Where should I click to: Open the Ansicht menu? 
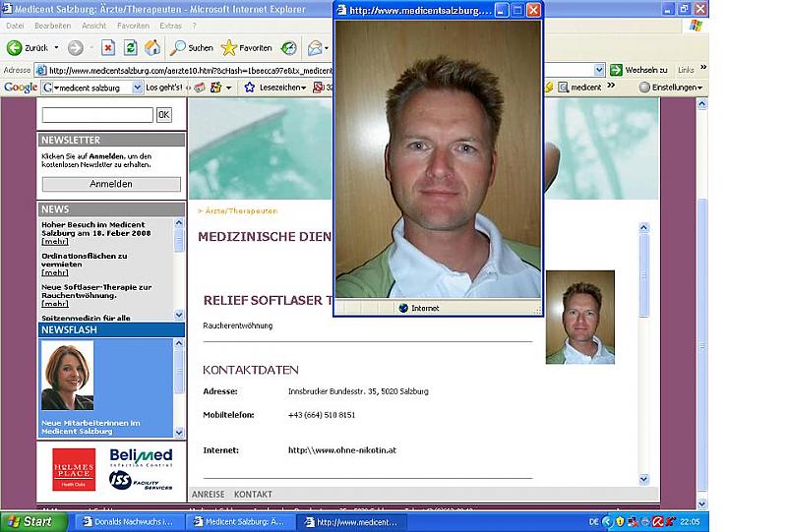pyautogui.click(x=94, y=25)
